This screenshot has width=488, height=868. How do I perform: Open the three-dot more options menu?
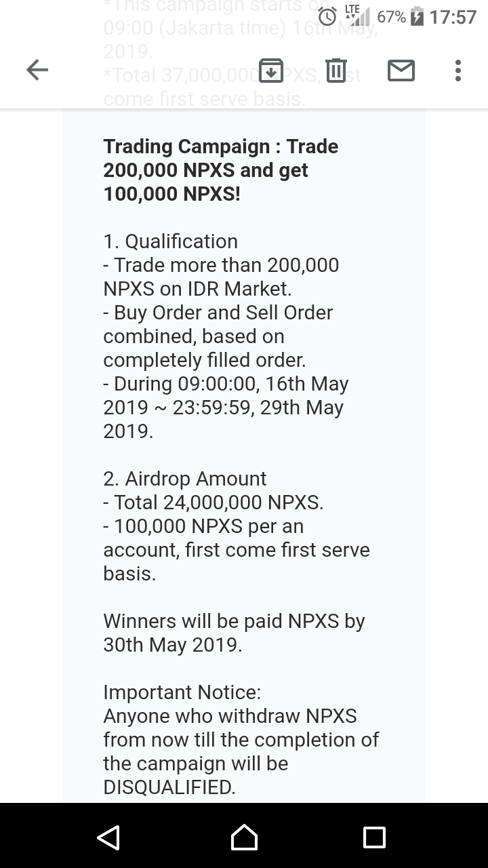coord(458,71)
